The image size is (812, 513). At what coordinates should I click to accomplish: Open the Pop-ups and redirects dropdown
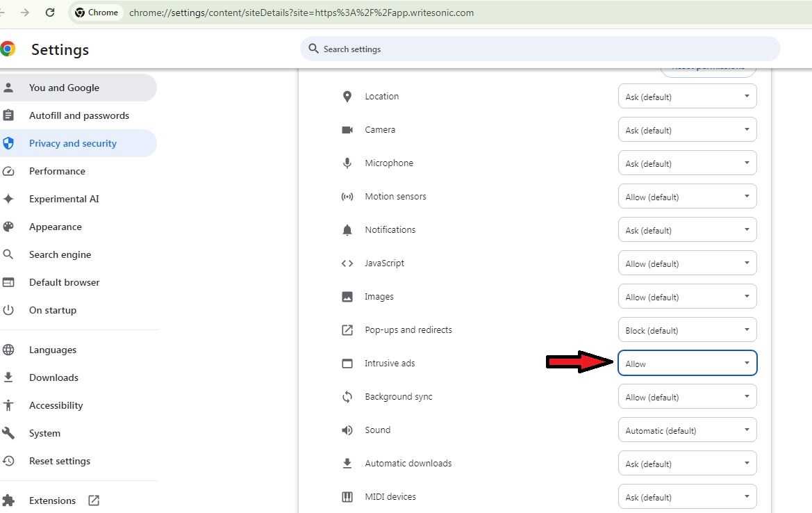(687, 330)
